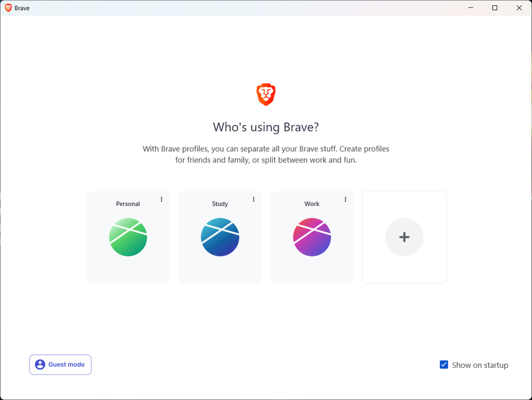The height and width of the screenshot is (400, 532).
Task: Launch Guest mode
Action: click(60, 365)
